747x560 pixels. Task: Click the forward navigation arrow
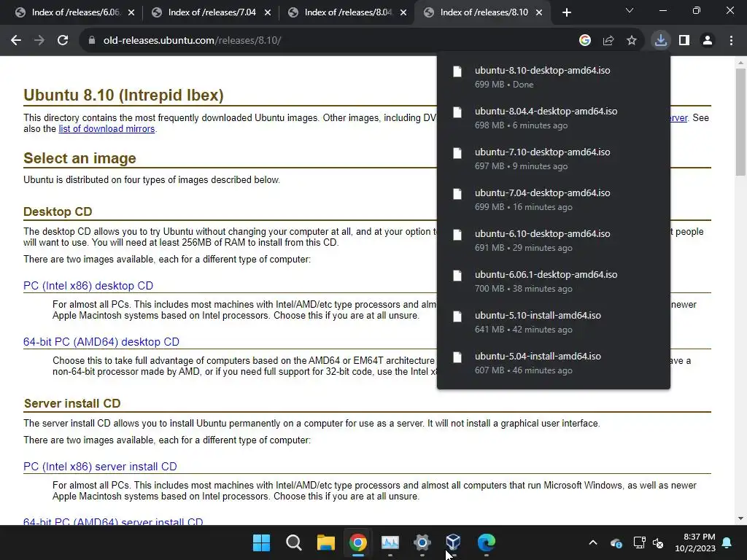click(x=39, y=41)
